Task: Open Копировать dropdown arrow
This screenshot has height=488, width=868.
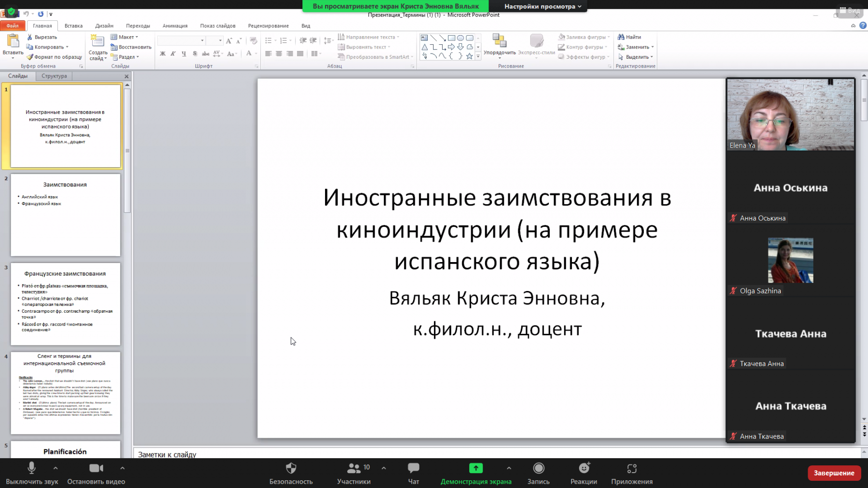Action: tap(67, 47)
